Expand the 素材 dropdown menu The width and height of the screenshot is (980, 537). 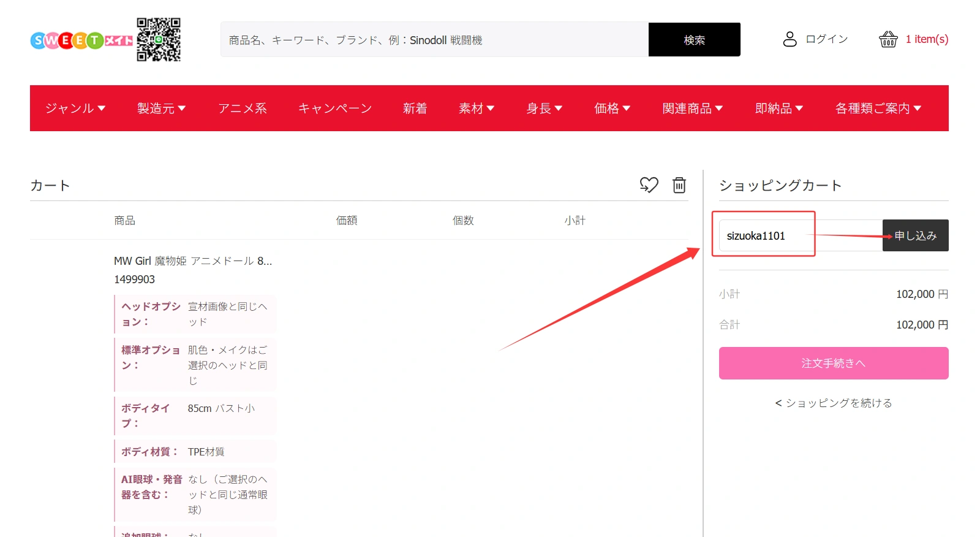pyautogui.click(x=477, y=109)
